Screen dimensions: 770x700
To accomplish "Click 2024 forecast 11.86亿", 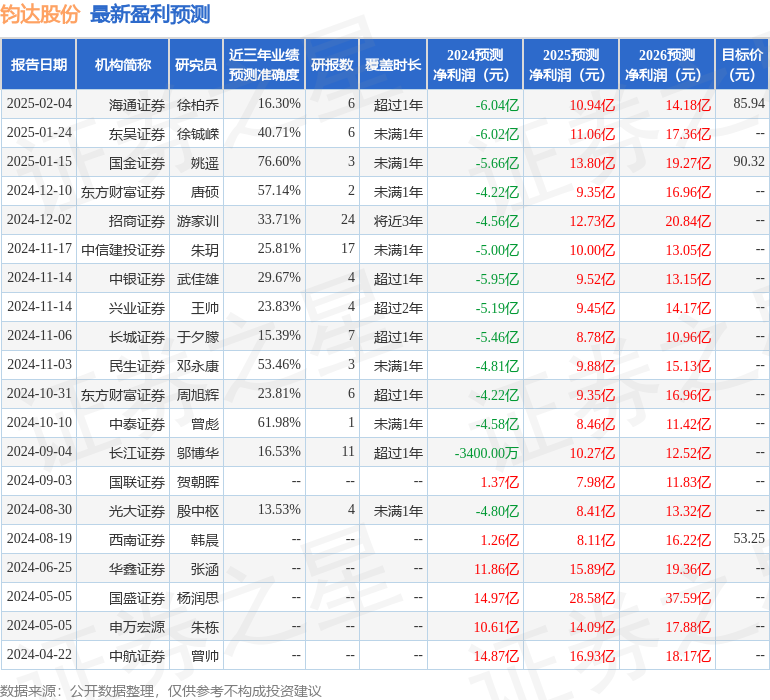I will (496, 569).
